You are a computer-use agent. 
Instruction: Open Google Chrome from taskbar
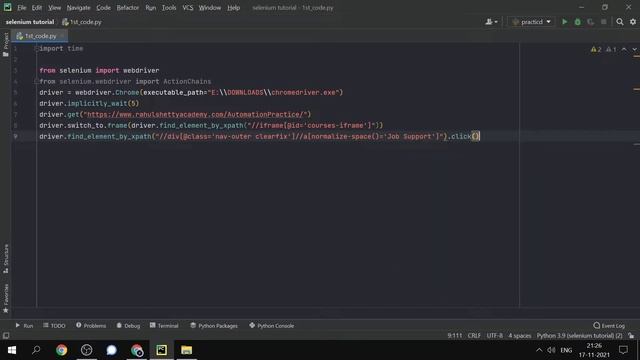[62, 350]
